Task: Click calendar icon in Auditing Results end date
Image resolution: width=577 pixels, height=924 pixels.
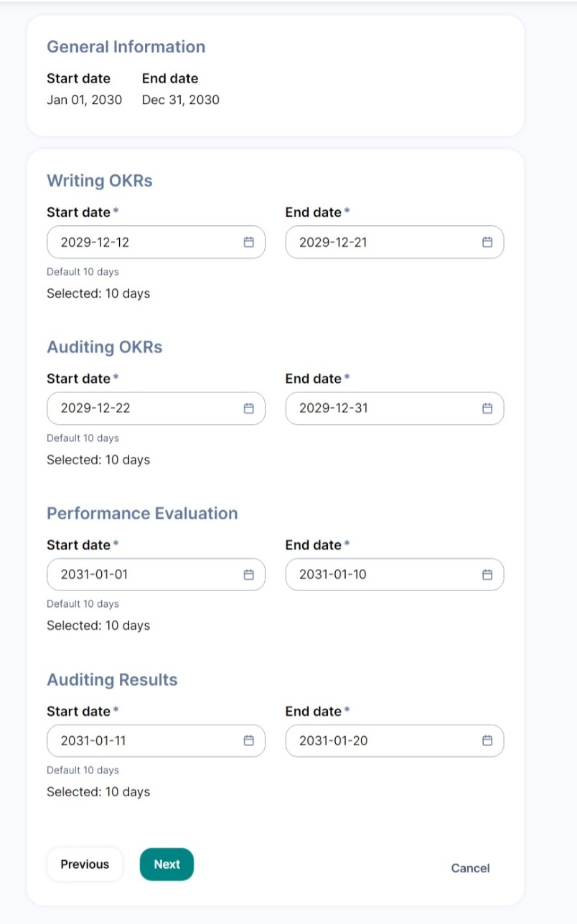Action: tap(487, 740)
